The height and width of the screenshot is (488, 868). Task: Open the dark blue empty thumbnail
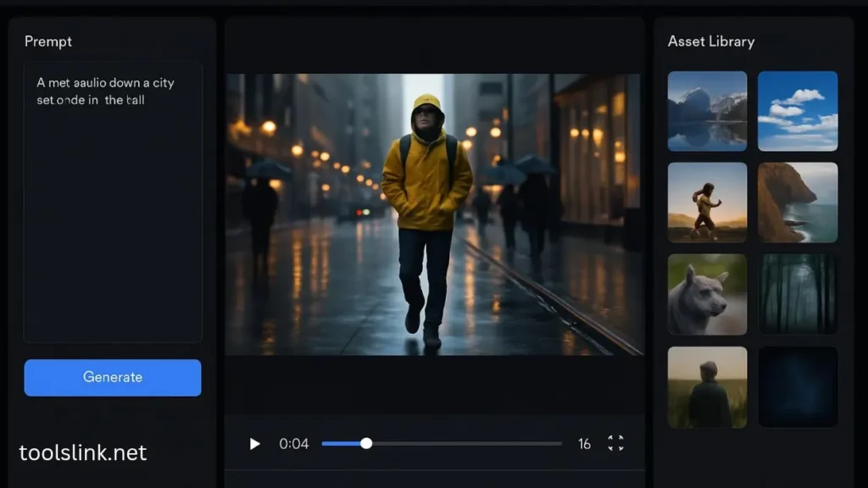[x=797, y=386]
